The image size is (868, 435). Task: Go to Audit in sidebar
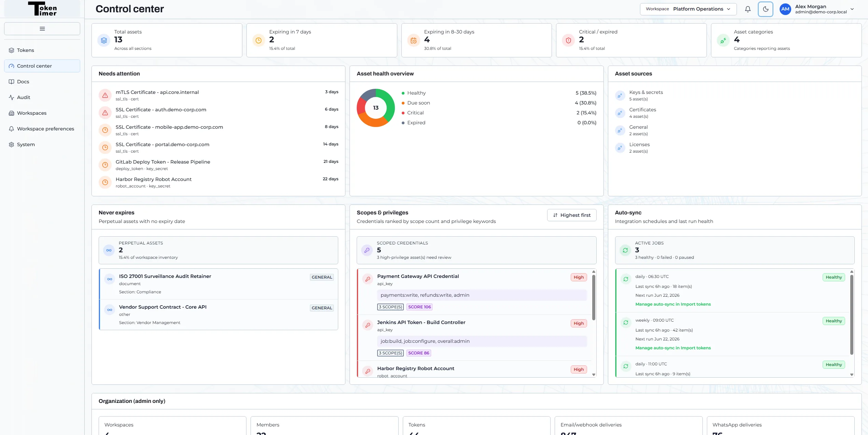[x=42, y=97]
